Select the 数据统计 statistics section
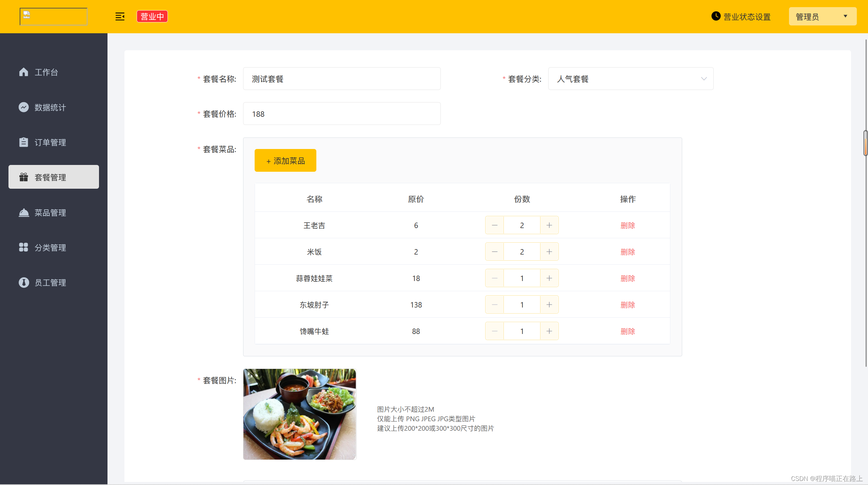868x485 pixels. 50,107
